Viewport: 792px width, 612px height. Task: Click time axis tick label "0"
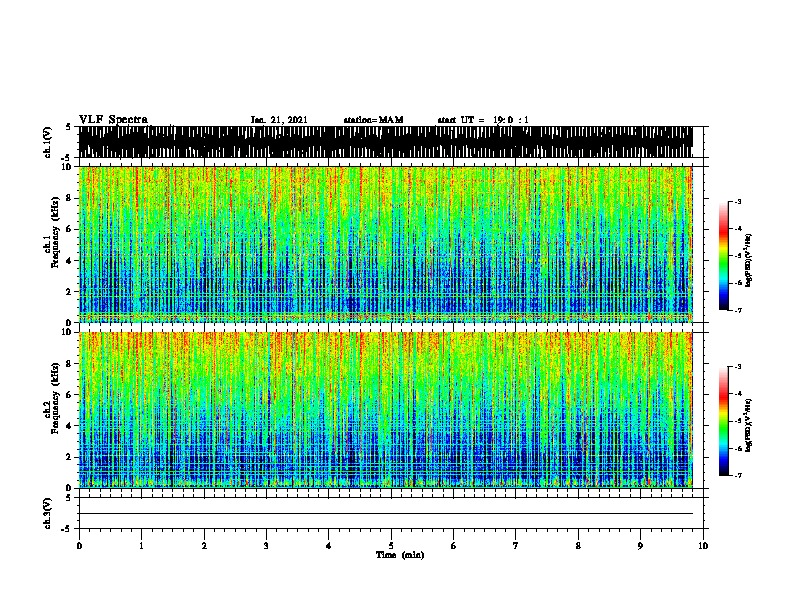[x=79, y=546]
